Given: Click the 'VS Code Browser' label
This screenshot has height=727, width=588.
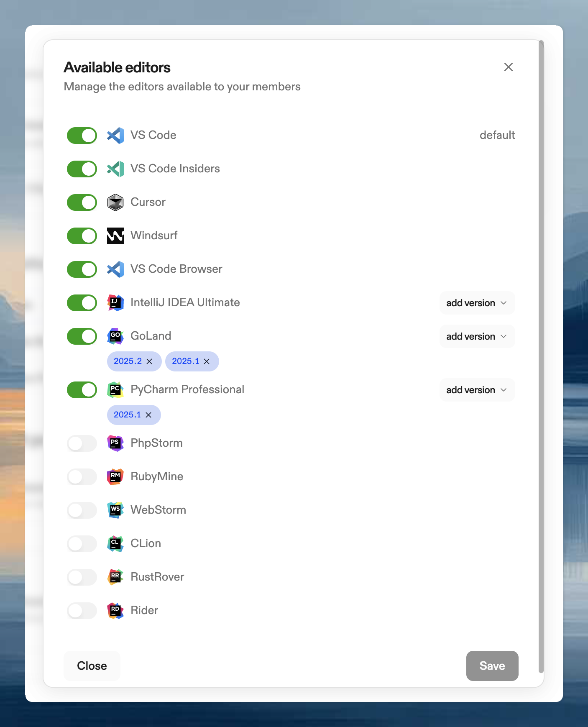Looking at the screenshot, I should pyautogui.click(x=176, y=269).
